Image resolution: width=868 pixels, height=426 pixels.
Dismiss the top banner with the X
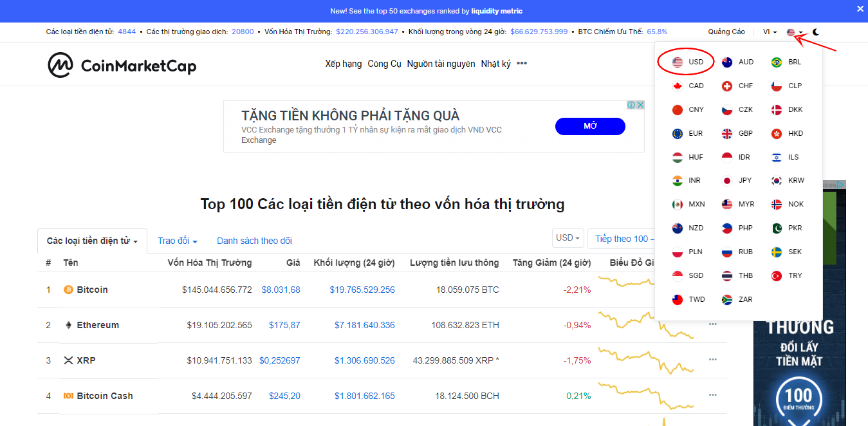(860, 8)
